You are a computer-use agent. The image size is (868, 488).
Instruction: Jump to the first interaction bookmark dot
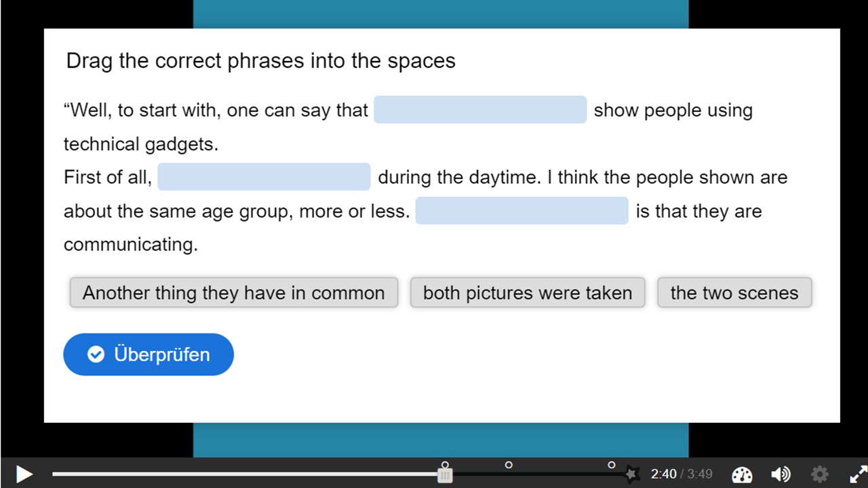click(445, 465)
